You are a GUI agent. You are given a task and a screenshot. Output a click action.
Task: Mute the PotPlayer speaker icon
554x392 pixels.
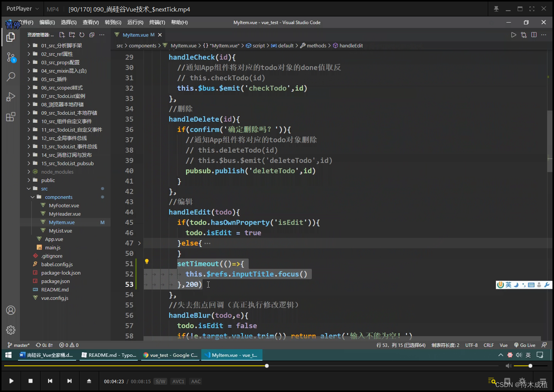508,366
